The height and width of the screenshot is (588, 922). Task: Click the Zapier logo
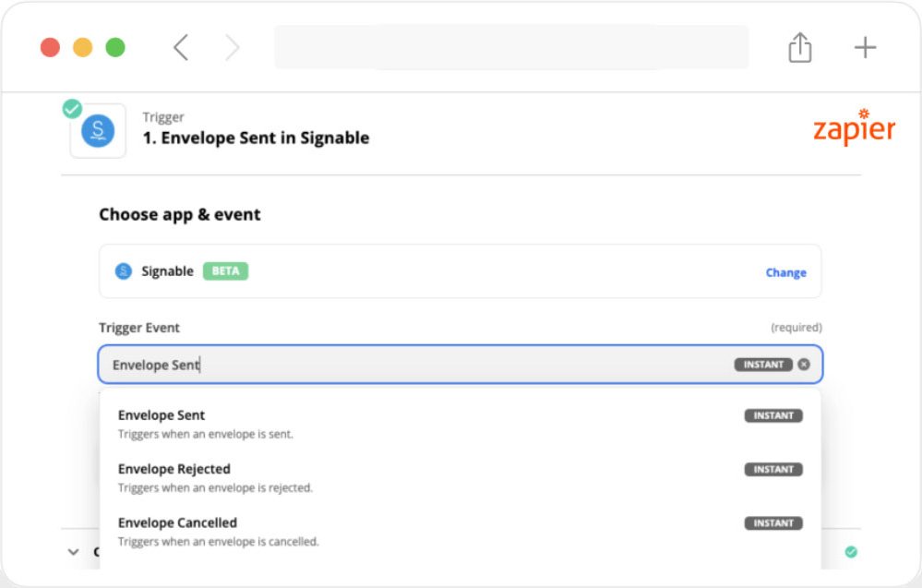854,129
